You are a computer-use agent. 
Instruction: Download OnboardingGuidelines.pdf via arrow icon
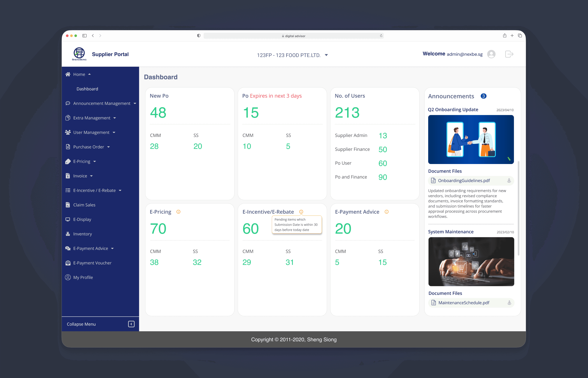click(x=509, y=180)
